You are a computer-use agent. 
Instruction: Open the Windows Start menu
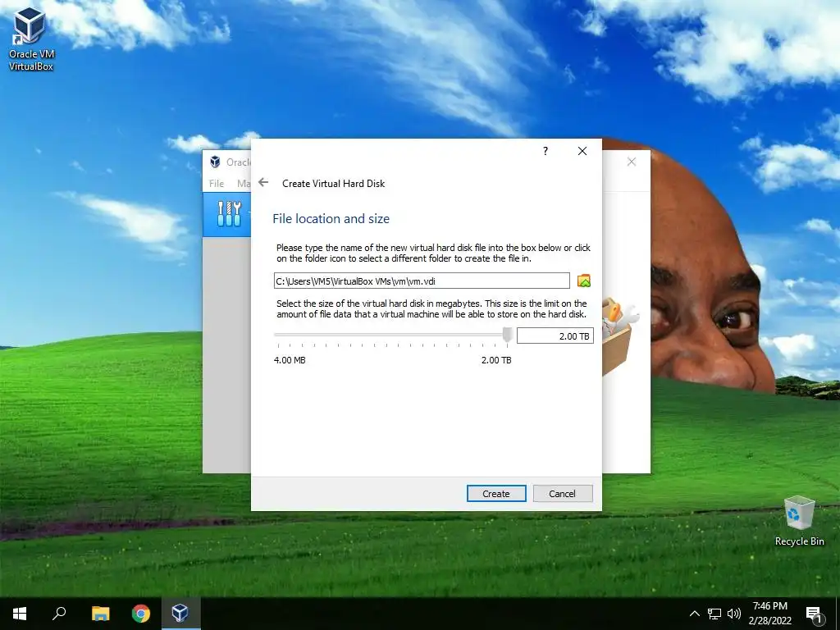20,614
